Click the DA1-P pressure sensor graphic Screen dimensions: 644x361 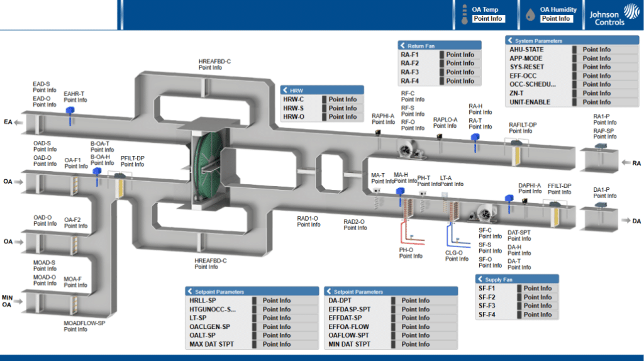[601, 205]
